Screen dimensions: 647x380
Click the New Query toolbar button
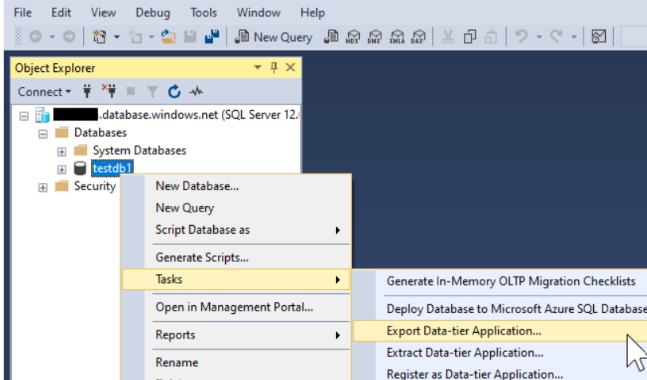(273, 37)
